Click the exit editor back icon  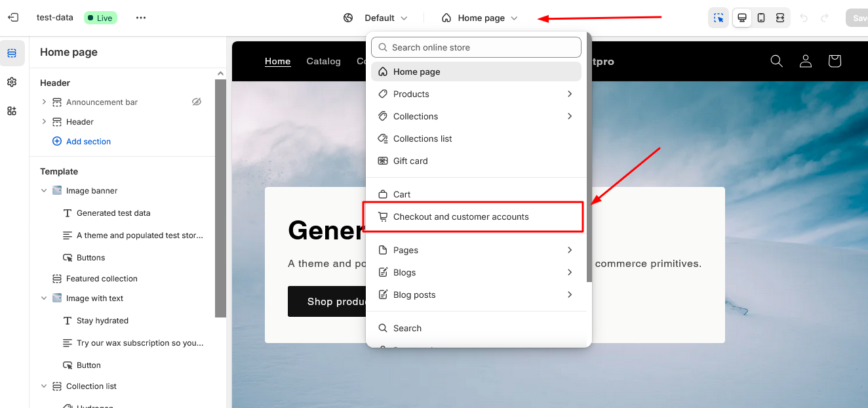[13, 18]
